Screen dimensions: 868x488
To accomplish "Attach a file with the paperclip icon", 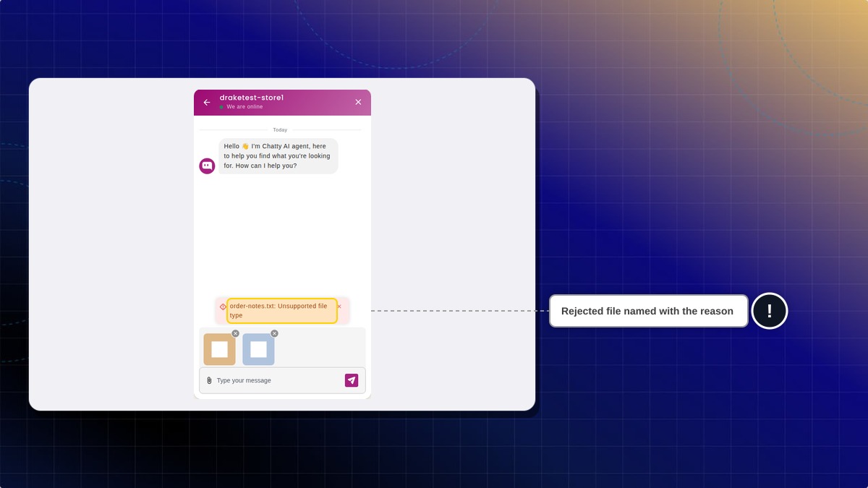I will click(209, 380).
